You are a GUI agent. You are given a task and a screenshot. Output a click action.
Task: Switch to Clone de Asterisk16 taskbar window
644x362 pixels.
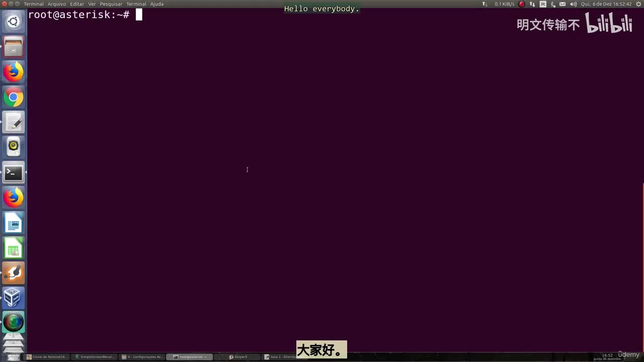[x=46, y=357]
